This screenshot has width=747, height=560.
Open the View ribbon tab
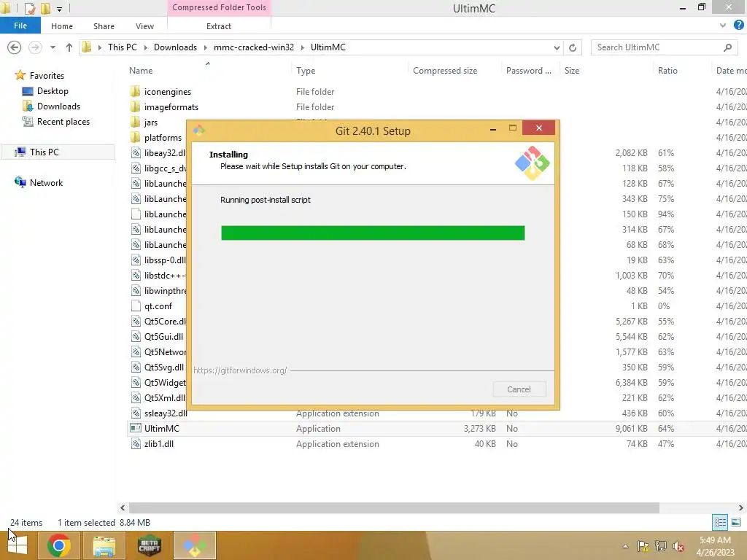[x=144, y=26]
